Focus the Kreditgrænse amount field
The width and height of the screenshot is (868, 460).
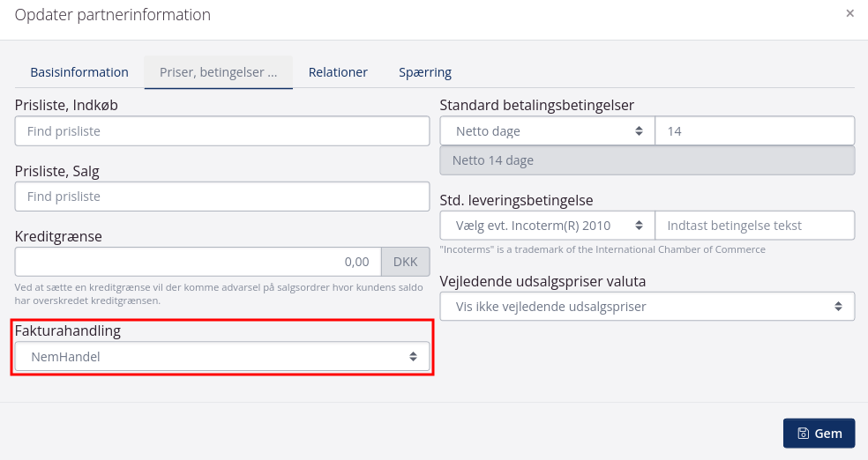click(198, 262)
